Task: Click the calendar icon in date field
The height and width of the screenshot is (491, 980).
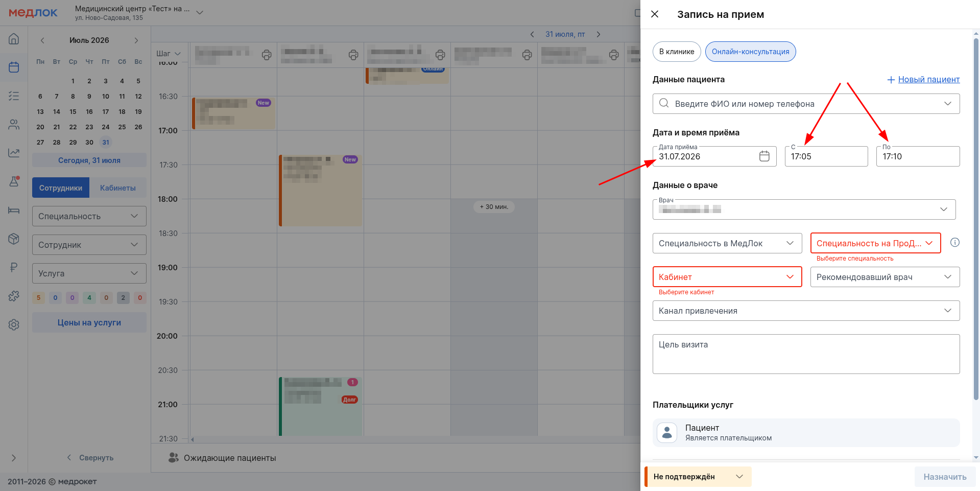Action: pyautogui.click(x=764, y=156)
